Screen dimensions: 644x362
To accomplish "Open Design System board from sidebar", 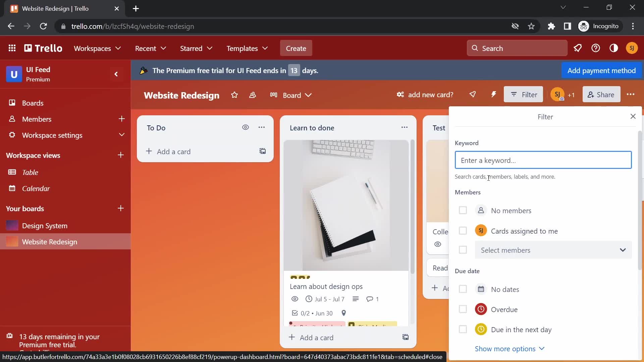I will coord(45,226).
